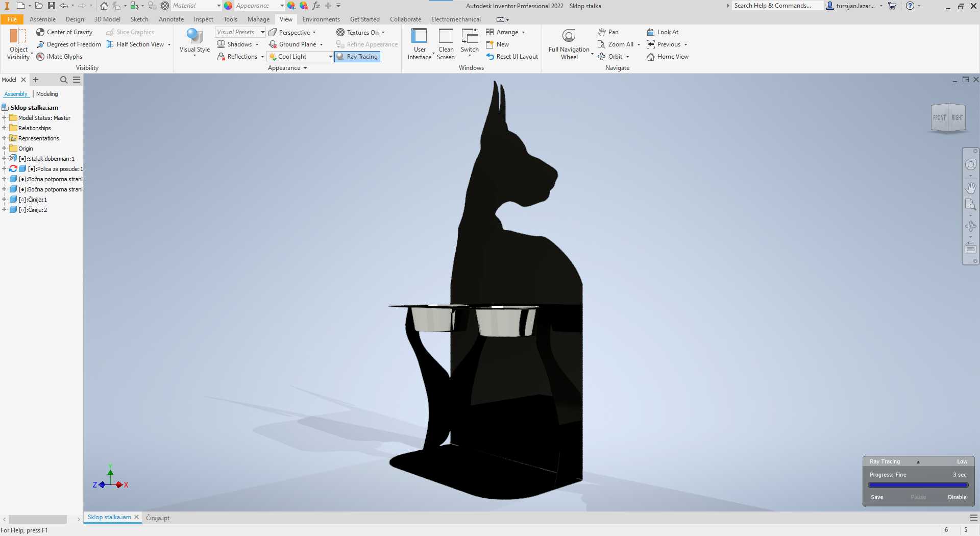This screenshot has height=536, width=980.
Task: Save the ray traced image
Action: (x=877, y=497)
